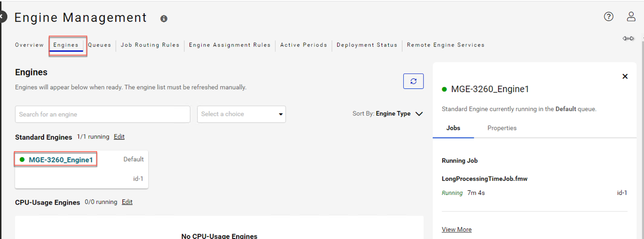Switch to Active Periods tab
The width and height of the screenshot is (644, 239).
pyautogui.click(x=303, y=45)
